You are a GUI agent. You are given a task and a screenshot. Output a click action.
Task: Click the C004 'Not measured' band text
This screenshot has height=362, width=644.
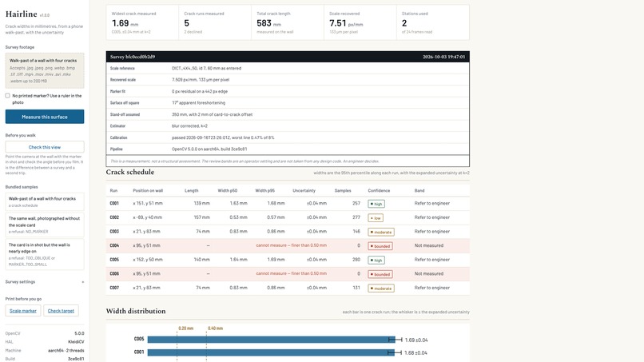tap(429, 245)
